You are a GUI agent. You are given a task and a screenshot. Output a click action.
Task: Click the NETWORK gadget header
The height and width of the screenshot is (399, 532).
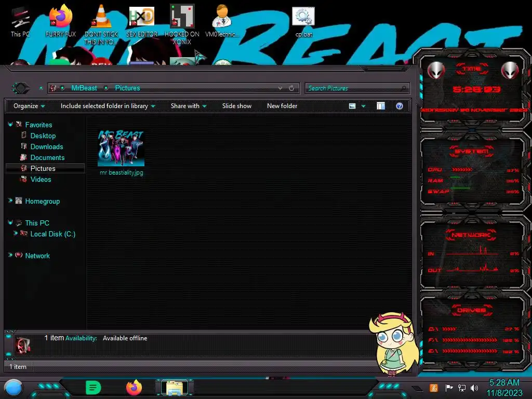(471, 235)
